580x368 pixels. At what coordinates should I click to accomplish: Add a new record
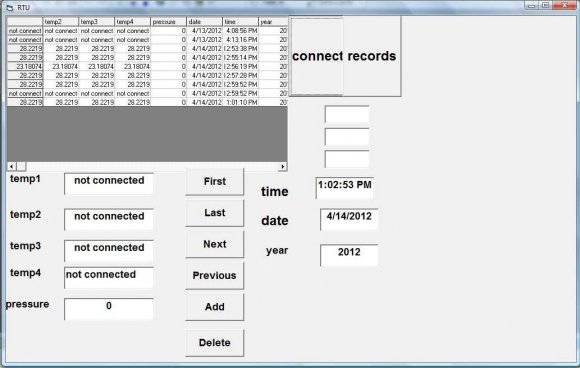coord(215,307)
